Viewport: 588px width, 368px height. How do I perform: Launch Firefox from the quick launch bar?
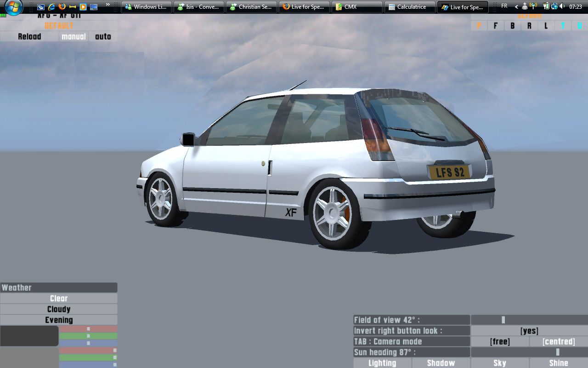click(x=62, y=7)
